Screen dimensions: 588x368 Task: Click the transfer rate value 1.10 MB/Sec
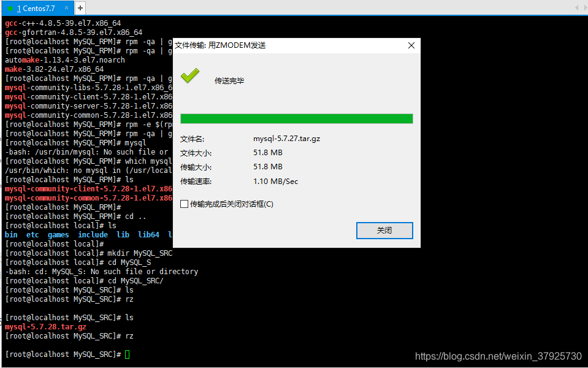[x=276, y=182]
